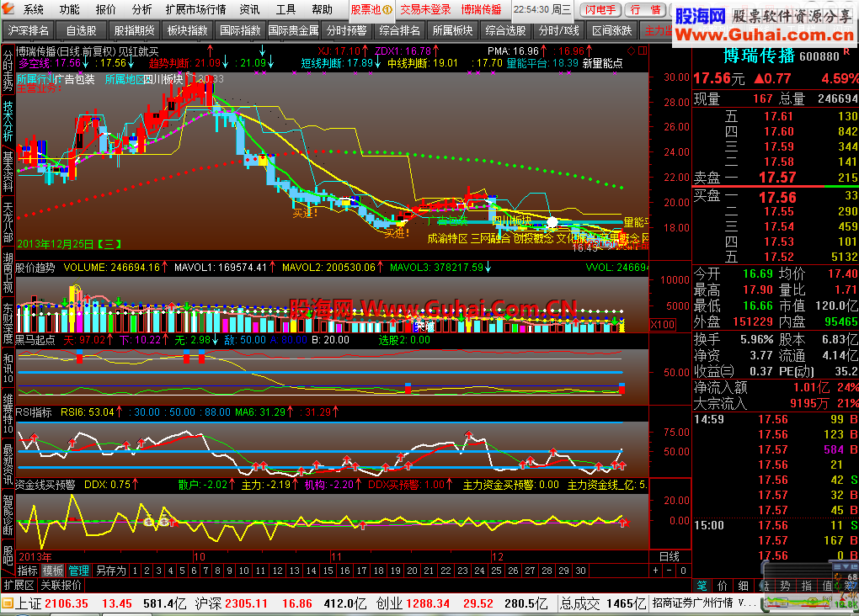
Task: Click the red diamond icon above the chart
Action: (x=631, y=51)
